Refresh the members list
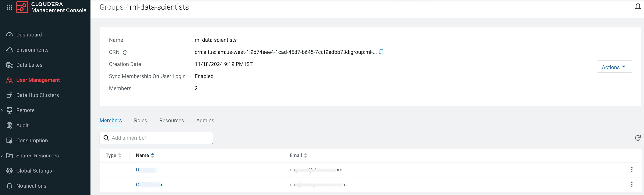 tap(638, 138)
